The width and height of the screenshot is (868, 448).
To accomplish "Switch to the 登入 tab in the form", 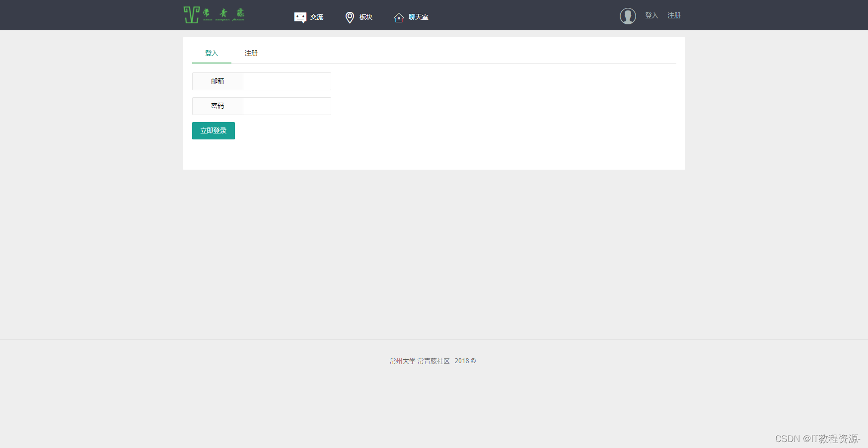I will (212, 53).
